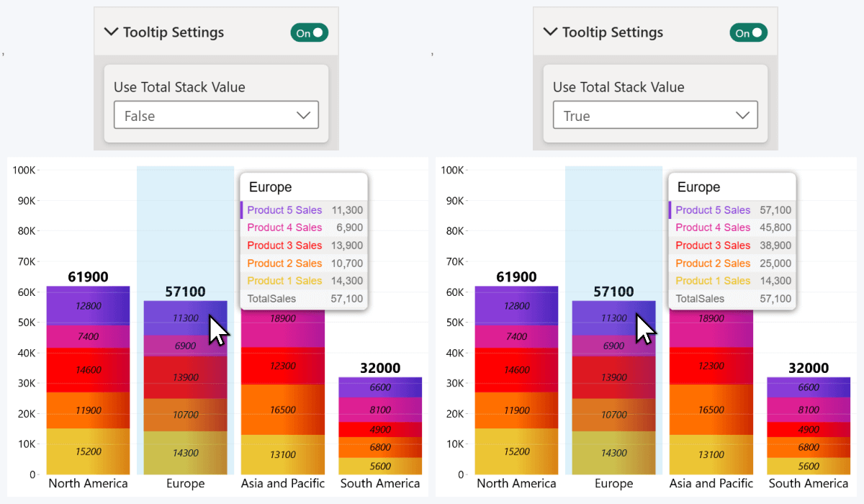Collapse the left Tooltip Settings section

pyautogui.click(x=112, y=32)
